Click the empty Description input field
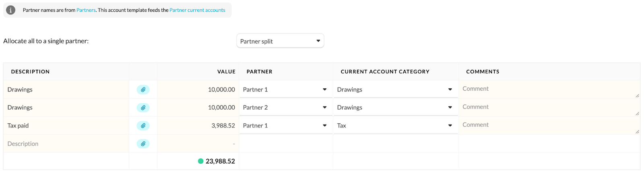The image size is (644, 175). (x=66, y=144)
